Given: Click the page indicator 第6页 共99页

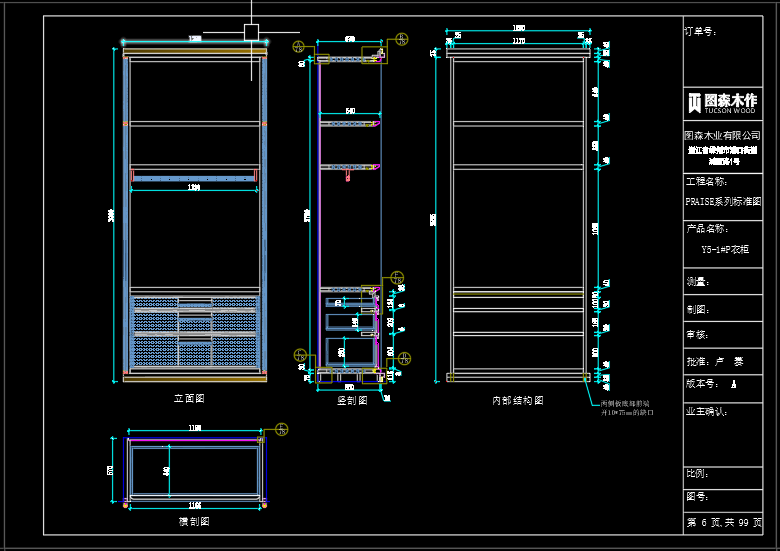Looking at the screenshot, I should (723, 523).
